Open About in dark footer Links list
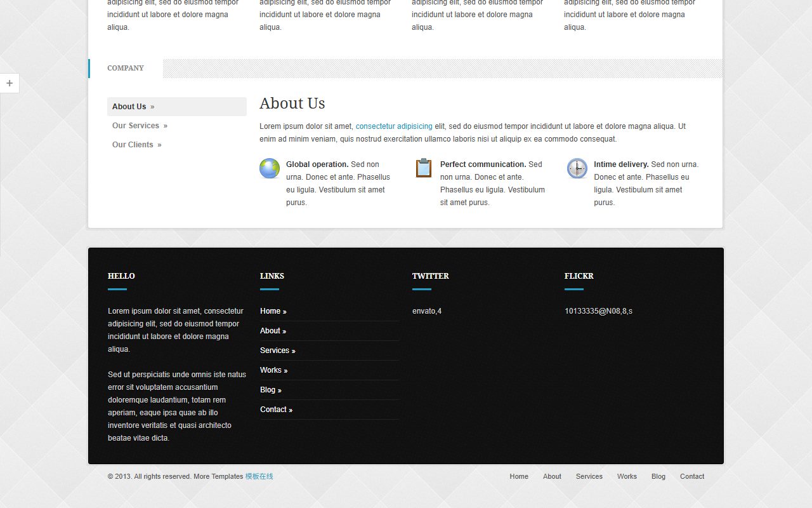Viewport: 812px width, 508px height. pyautogui.click(x=273, y=331)
